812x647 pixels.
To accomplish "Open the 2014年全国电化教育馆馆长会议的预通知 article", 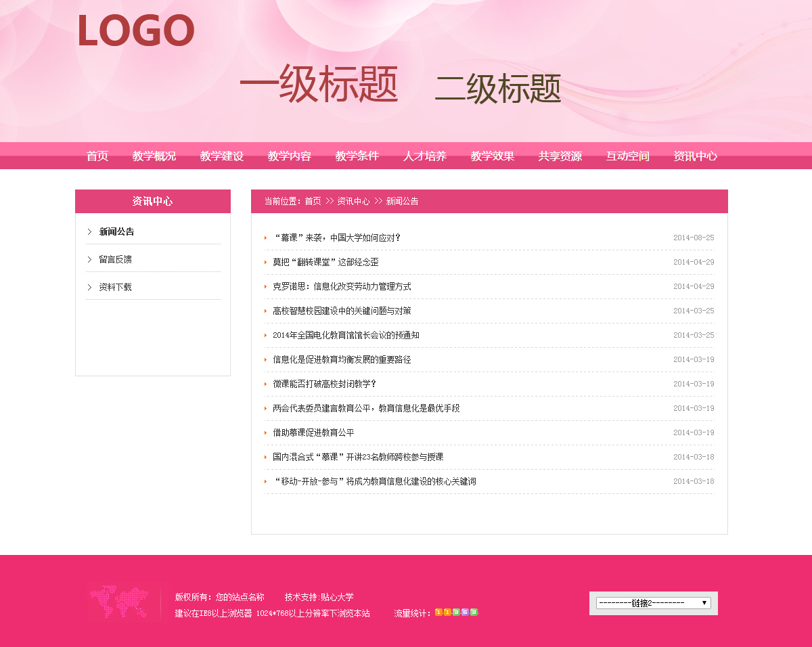I will click(346, 335).
